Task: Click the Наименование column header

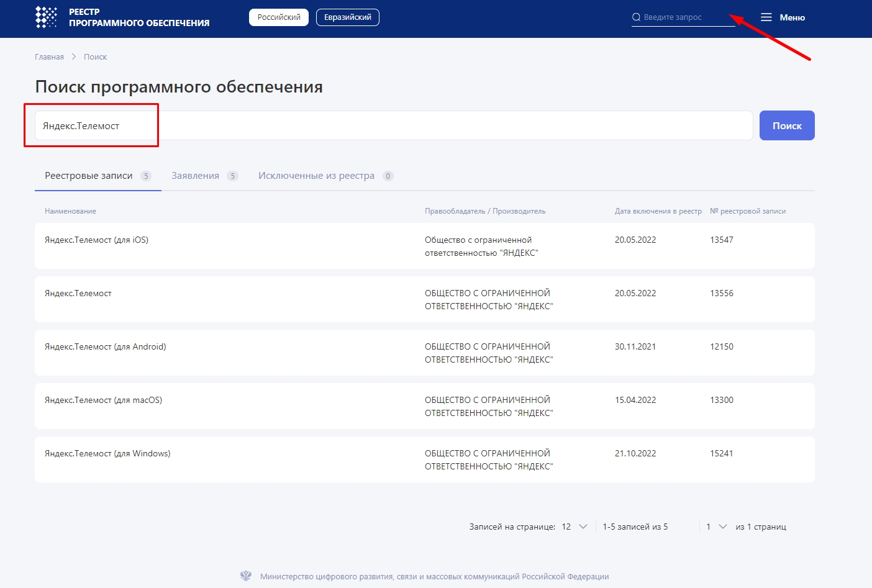Action: click(x=70, y=211)
